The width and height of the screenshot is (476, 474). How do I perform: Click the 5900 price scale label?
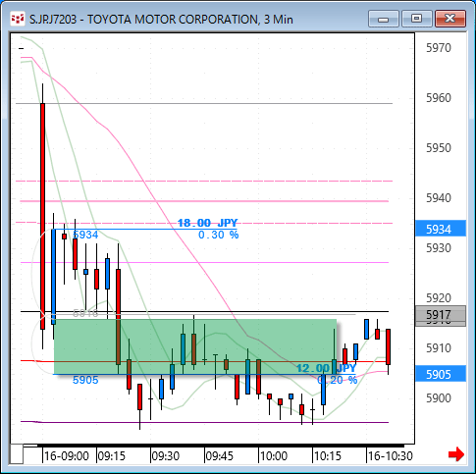pyautogui.click(x=439, y=398)
